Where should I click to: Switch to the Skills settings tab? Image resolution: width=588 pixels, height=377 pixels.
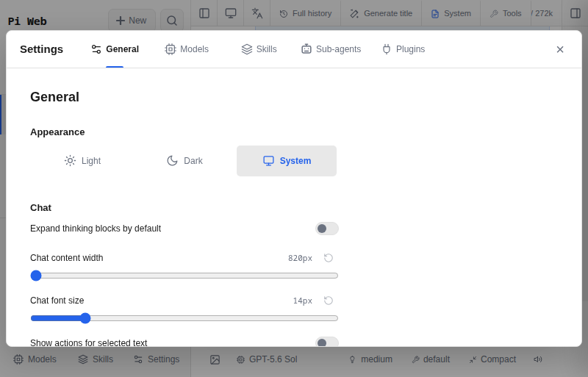click(x=259, y=49)
